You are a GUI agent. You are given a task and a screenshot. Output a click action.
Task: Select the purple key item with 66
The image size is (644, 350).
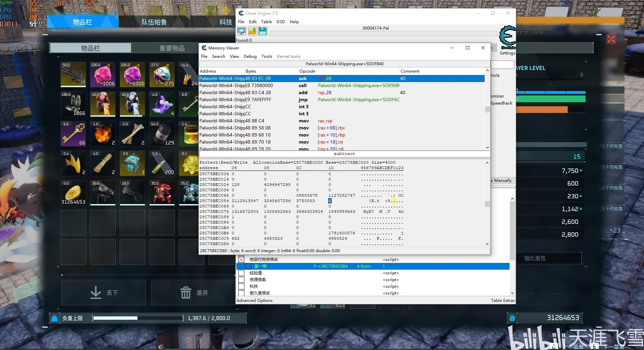[x=73, y=134]
